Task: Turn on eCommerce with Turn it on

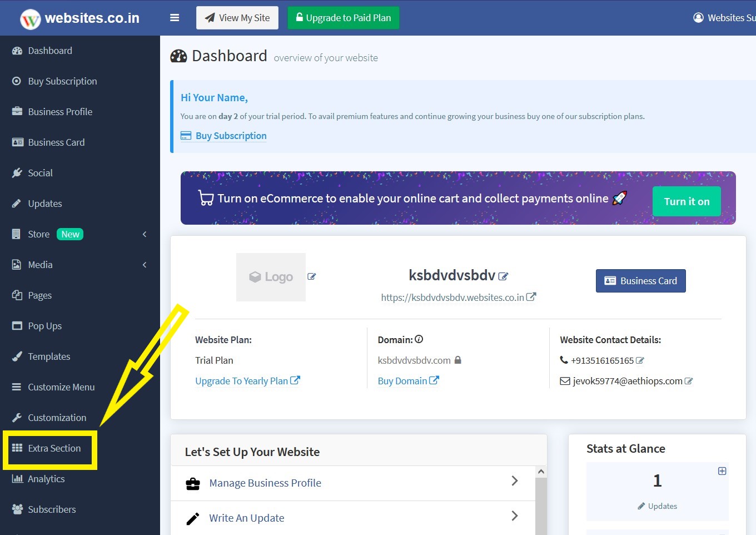Action: (x=687, y=201)
